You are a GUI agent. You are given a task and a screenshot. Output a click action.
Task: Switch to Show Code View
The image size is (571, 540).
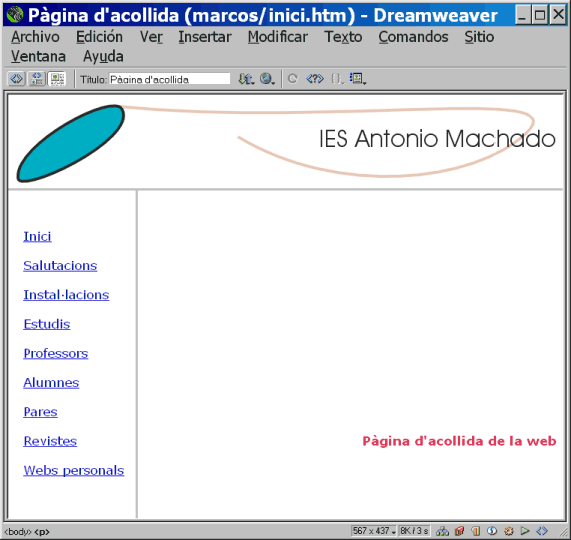[16, 79]
